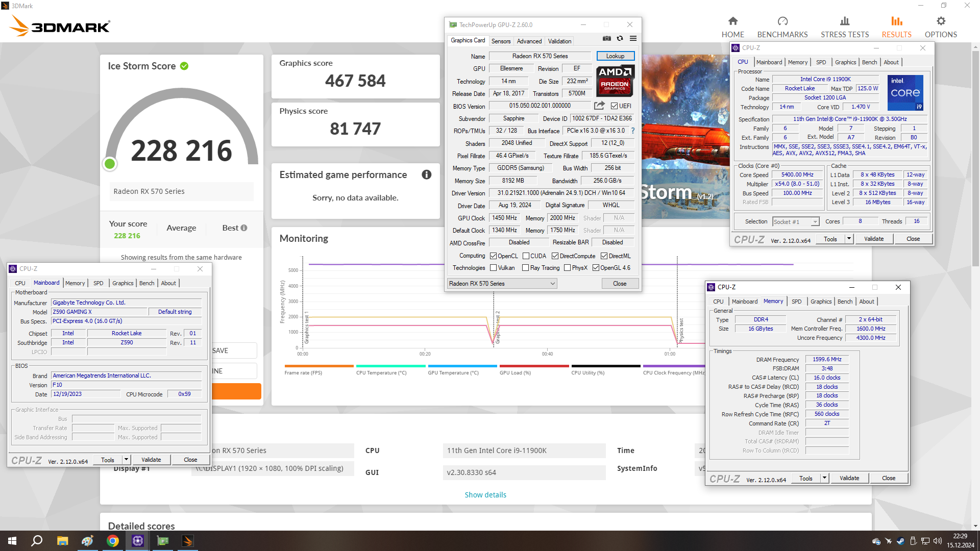Switch to CPU-Z via its taskbar icon
The height and width of the screenshot is (551, 980).
[138, 541]
